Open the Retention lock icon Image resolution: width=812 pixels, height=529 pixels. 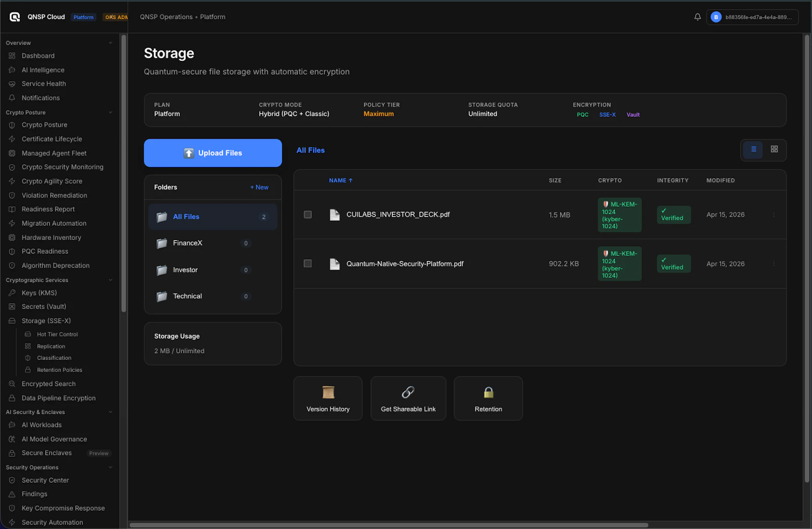tap(488, 392)
